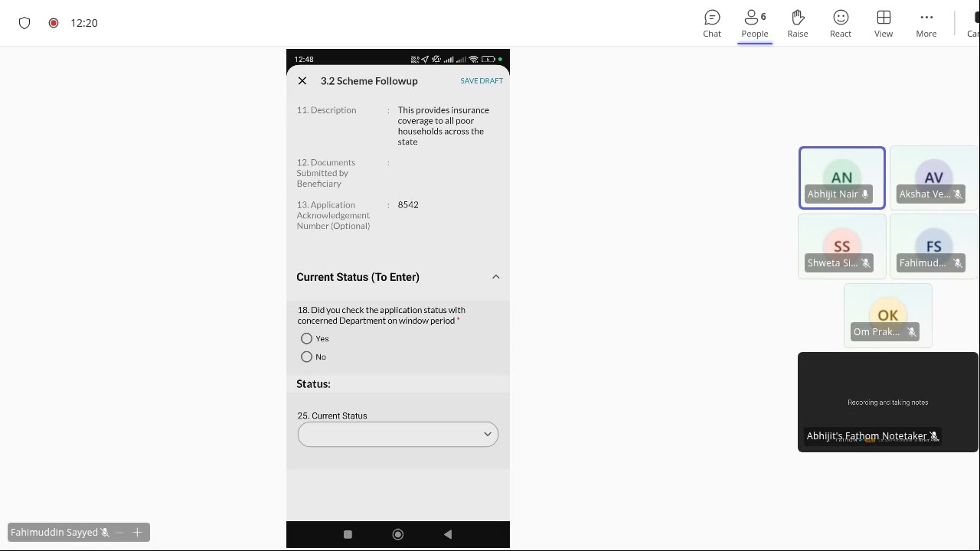Click the 12. Documents Submitted by Beneficiary label

326,173
